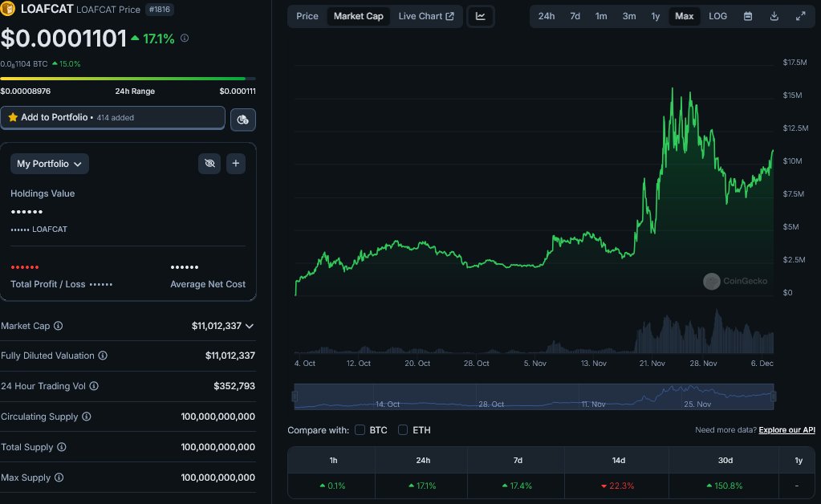Click the star icon in Add to Portfolio

coord(22,117)
